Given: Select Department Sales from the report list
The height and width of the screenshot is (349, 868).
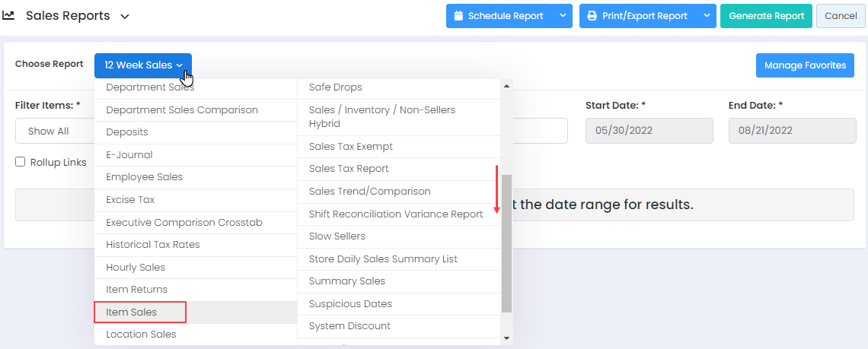Looking at the screenshot, I should pyautogui.click(x=196, y=88).
